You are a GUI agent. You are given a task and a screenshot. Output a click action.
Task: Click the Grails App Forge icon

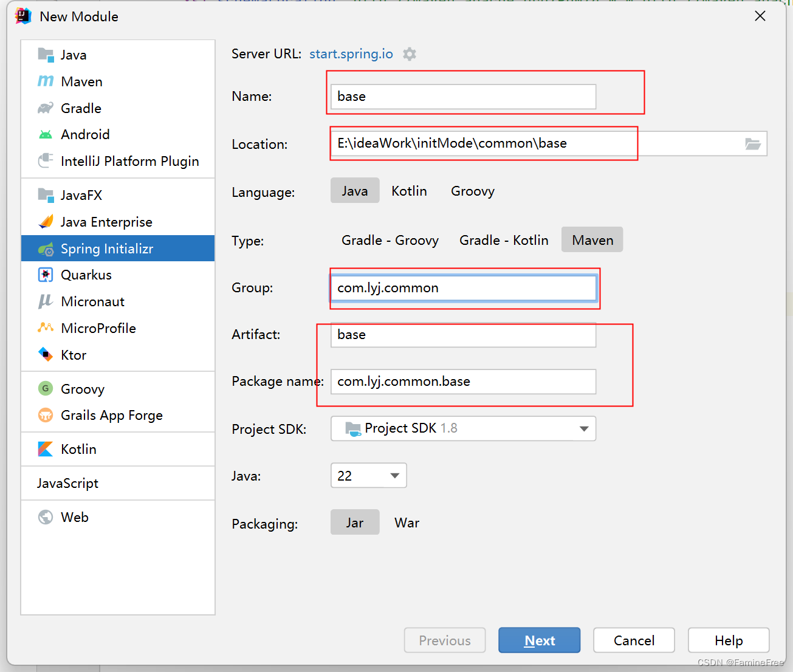[46, 415]
